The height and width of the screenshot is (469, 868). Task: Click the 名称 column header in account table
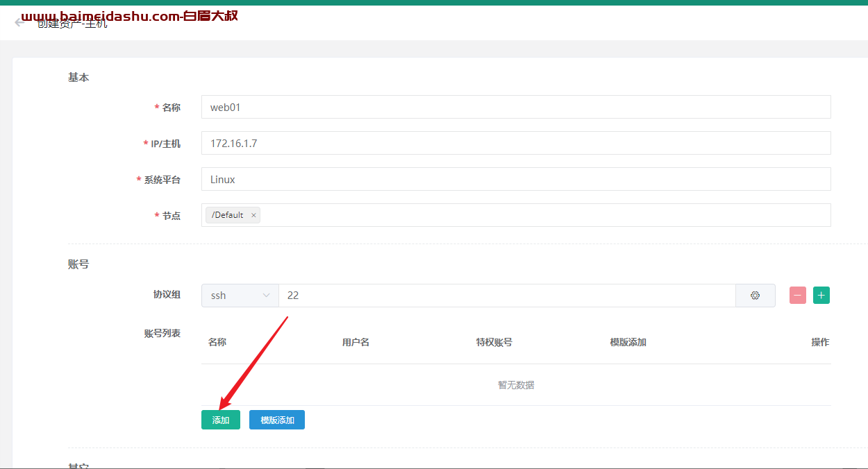pos(217,342)
